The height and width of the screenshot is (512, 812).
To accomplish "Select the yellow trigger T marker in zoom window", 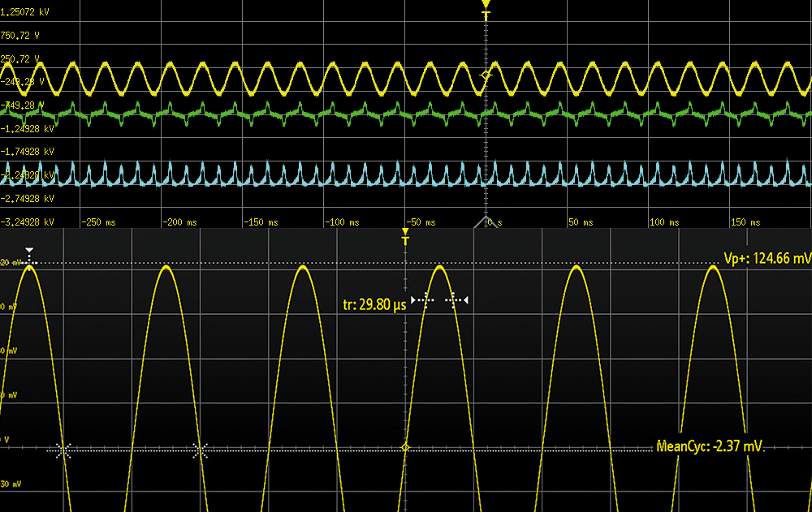I will (405, 239).
